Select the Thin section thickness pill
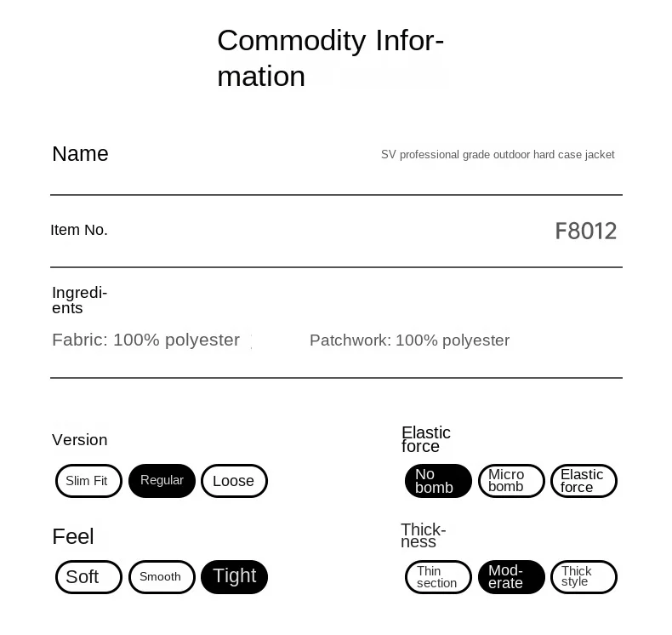 438,577
